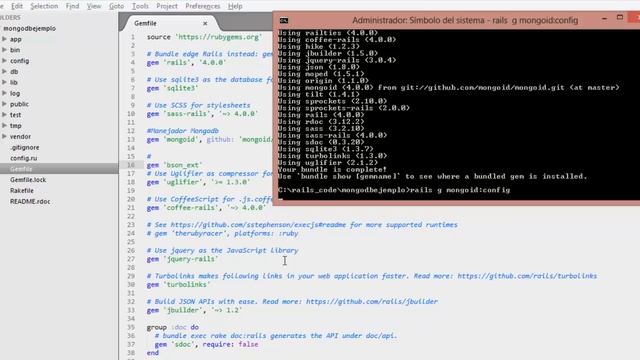Open the Edit menu
Image resolution: width=640 pixels, height=360 pixels.
click(x=17, y=6)
